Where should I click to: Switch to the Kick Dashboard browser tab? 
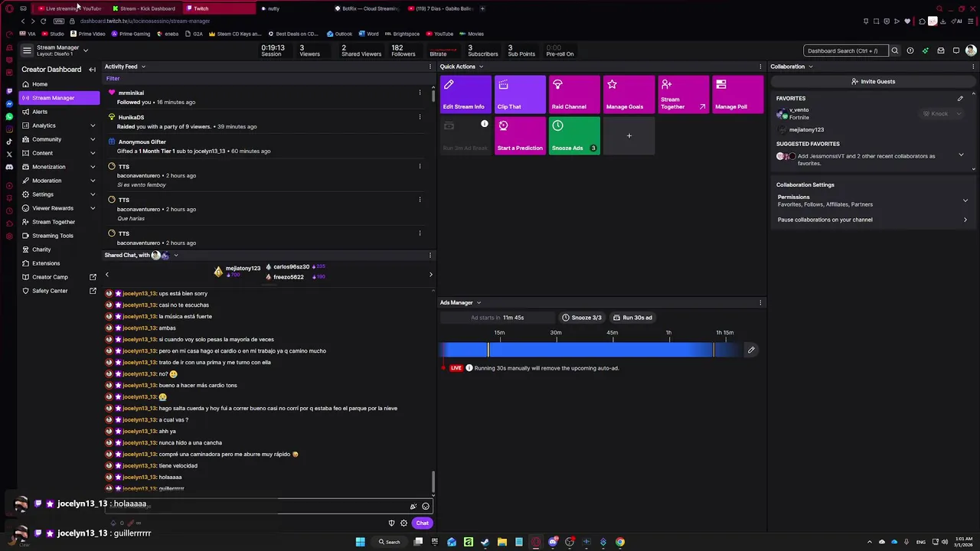point(144,8)
